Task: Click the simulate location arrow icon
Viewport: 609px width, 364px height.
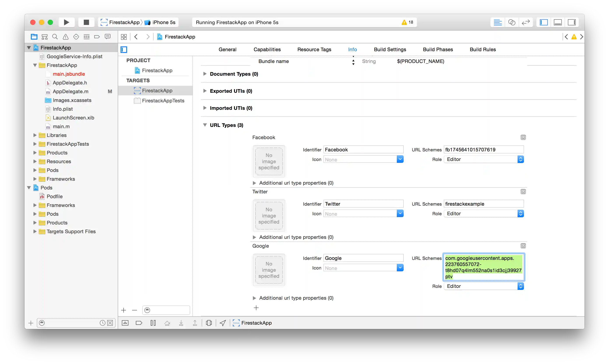Action: pyautogui.click(x=223, y=323)
